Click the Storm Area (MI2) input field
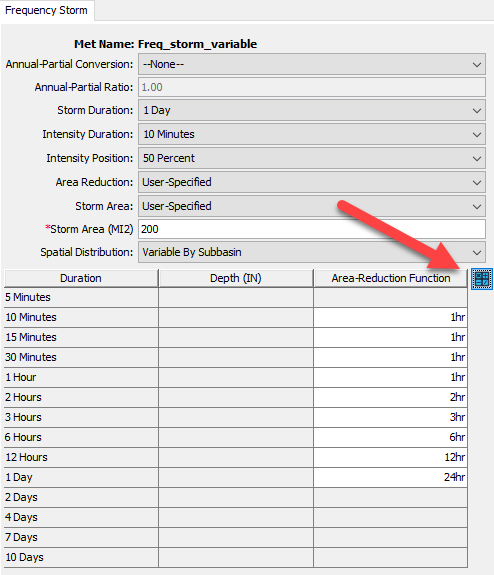494x575 pixels. 312,229
